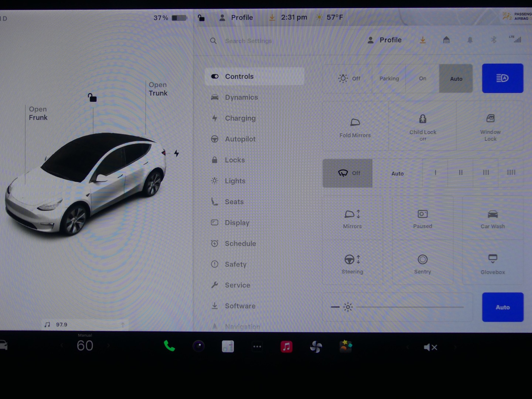Tap the unlock padlock above the car
The height and width of the screenshot is (399, 532).
(92, 98)
